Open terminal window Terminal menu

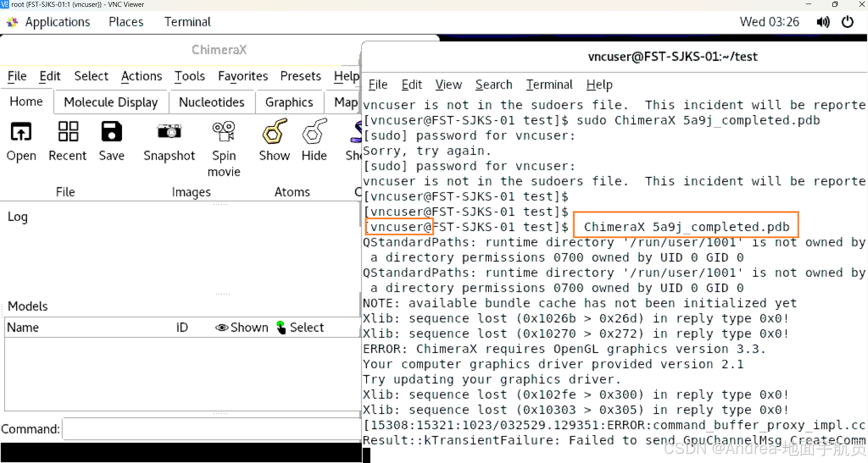click(x=549, y=84)
